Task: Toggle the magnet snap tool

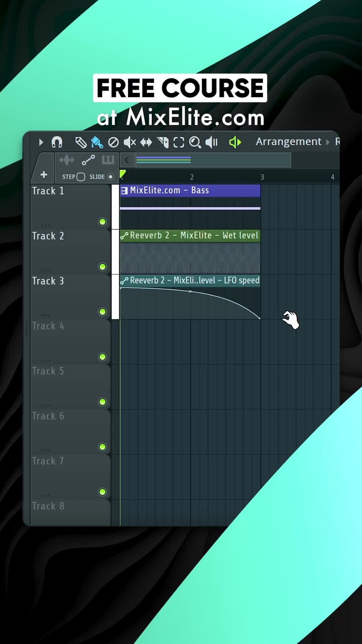Action: coord(57,142)
